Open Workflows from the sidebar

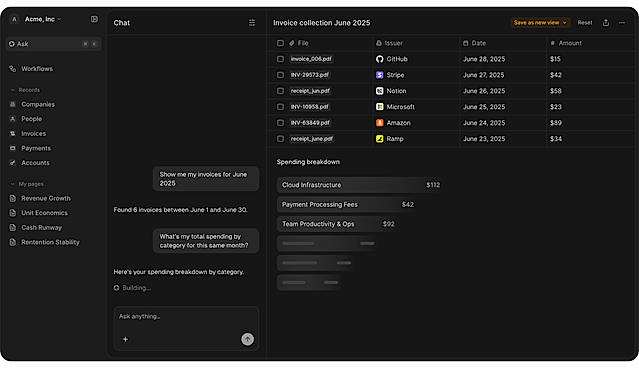coord(37,69)
